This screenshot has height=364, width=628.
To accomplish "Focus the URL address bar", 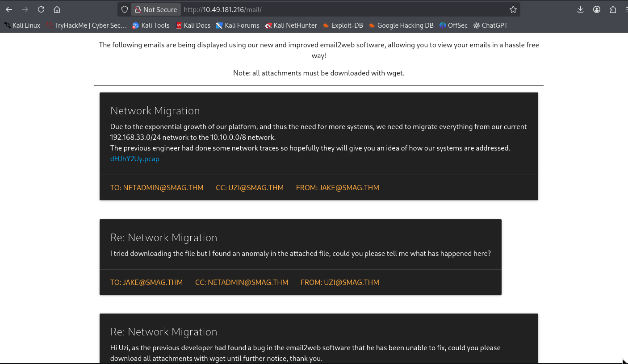I will 339,9.
